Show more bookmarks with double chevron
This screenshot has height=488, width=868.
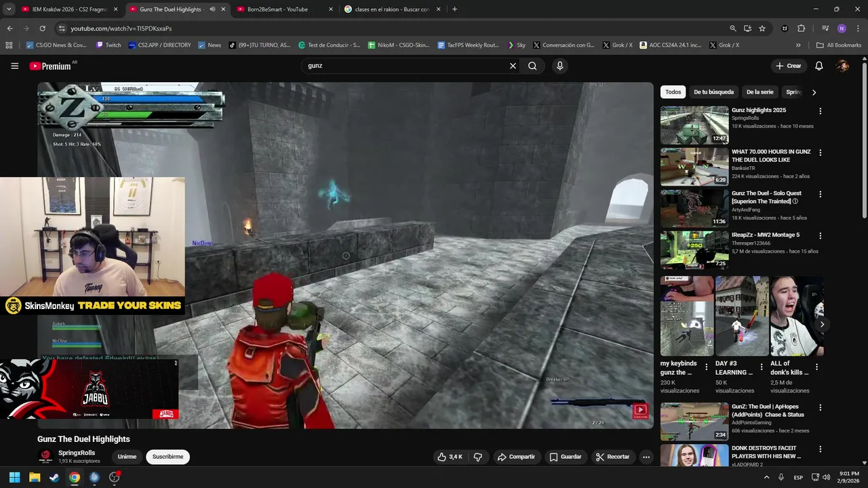click(x=798, y=45)
